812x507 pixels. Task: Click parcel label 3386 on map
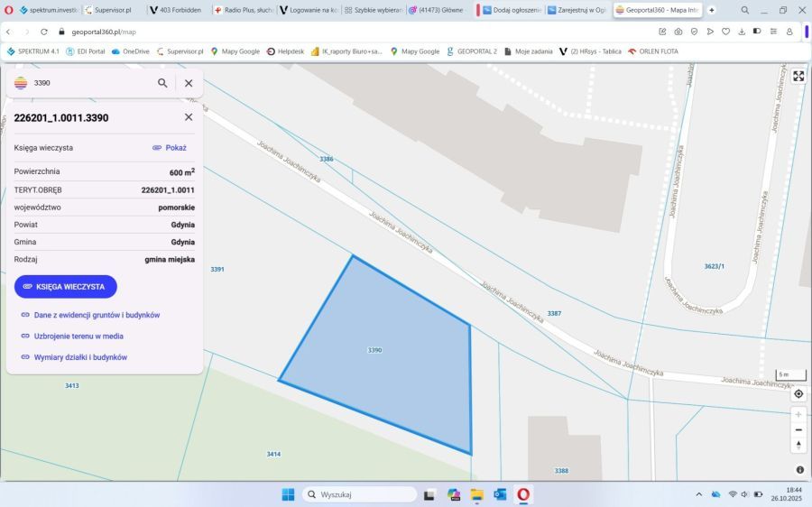tap(327, 159)
